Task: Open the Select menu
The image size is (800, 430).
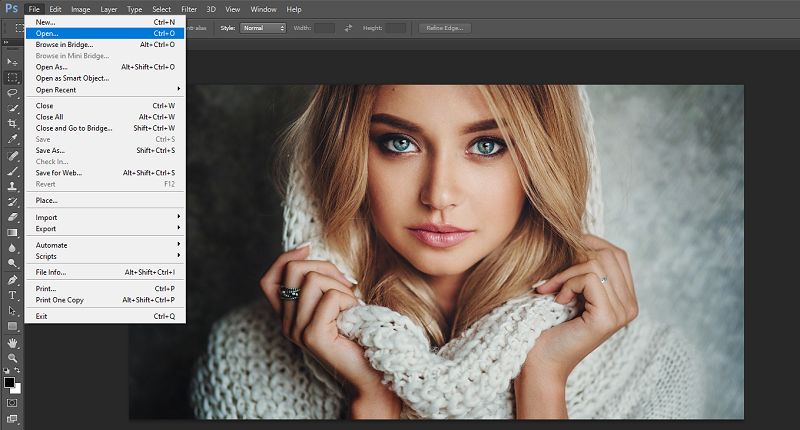Action: tap(162, 9)
